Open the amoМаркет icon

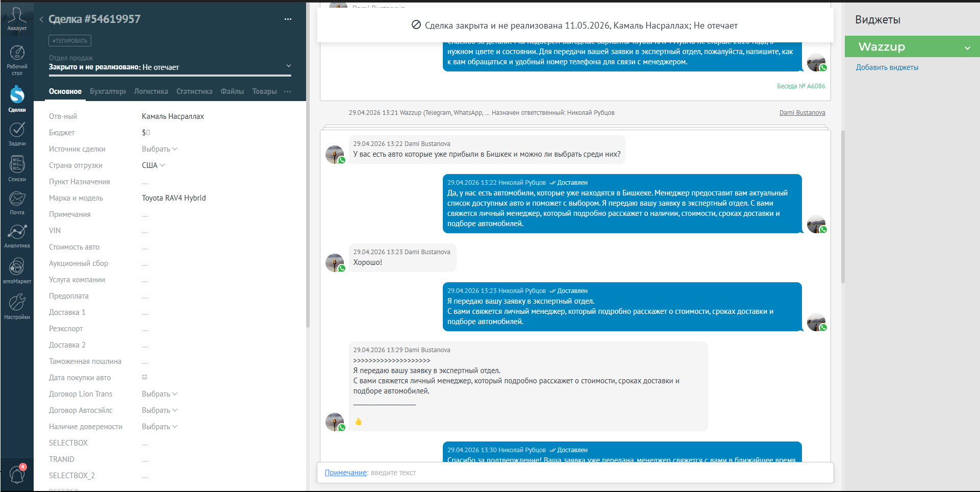[x=17, y=270]
